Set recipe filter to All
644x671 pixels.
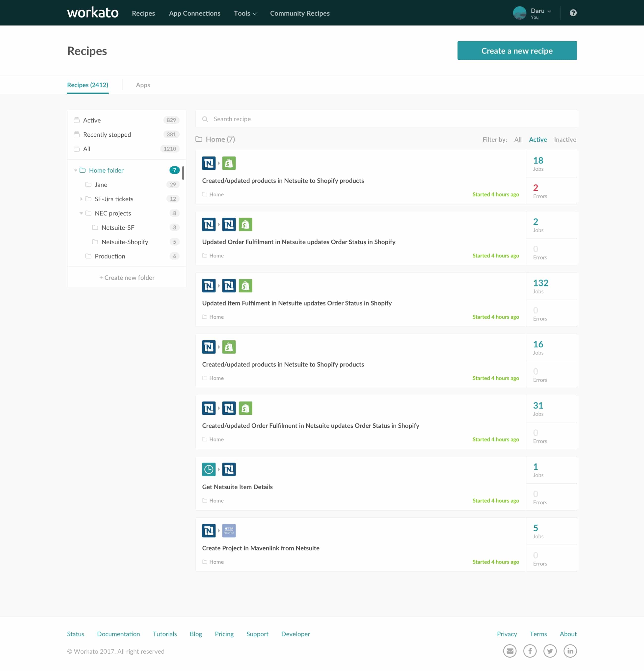point(518,139)
